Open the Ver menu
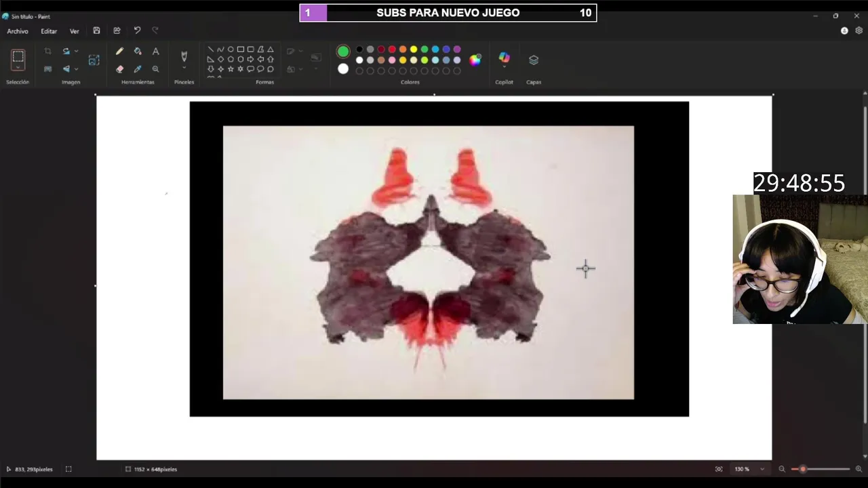This screenshot has height=488, width=868. (x=75, y=31)
